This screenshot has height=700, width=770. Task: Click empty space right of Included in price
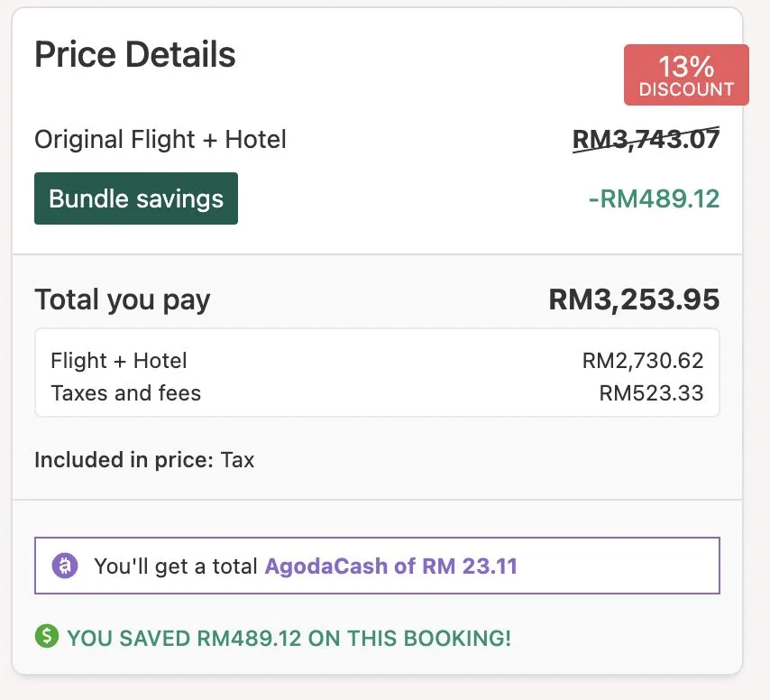[x=496, y=460]
